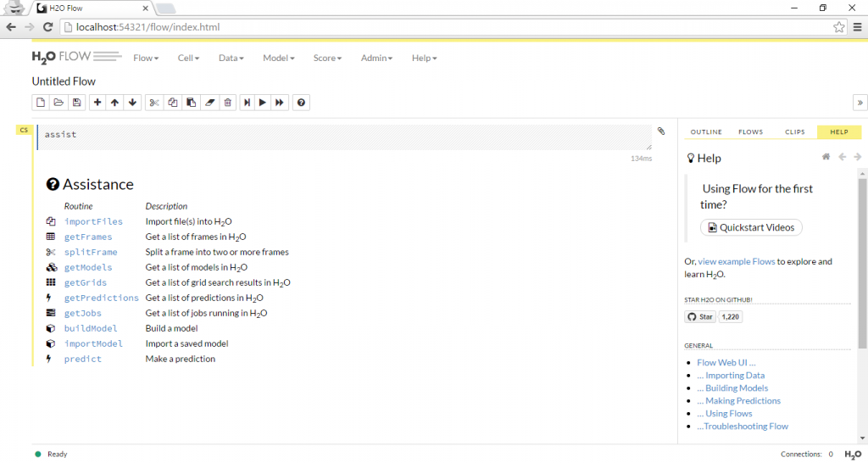Bookmark the page with star icon

click(x=839, y=27)
